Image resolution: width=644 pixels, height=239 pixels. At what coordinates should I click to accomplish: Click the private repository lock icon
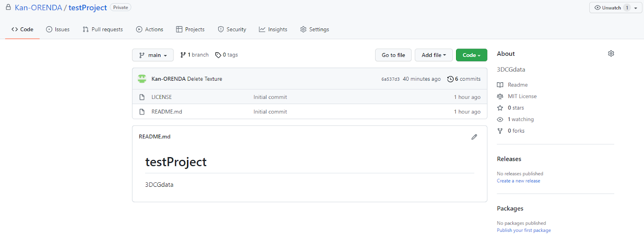[8, 7]
